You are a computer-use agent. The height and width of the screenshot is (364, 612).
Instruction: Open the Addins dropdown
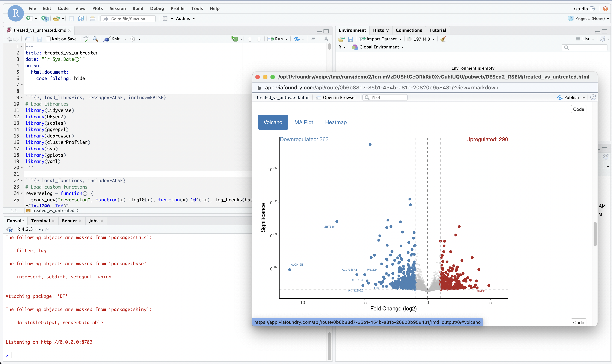tap(185, 18)
